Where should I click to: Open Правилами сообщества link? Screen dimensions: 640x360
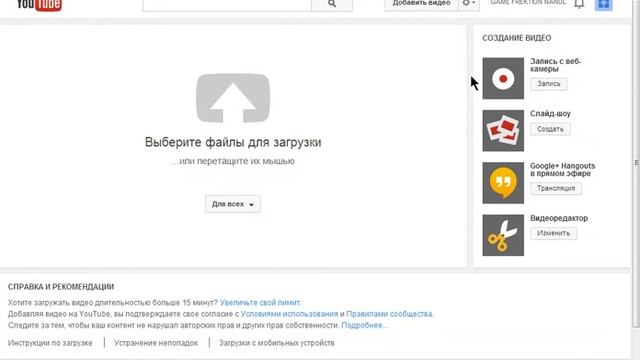tap(389, 314)
